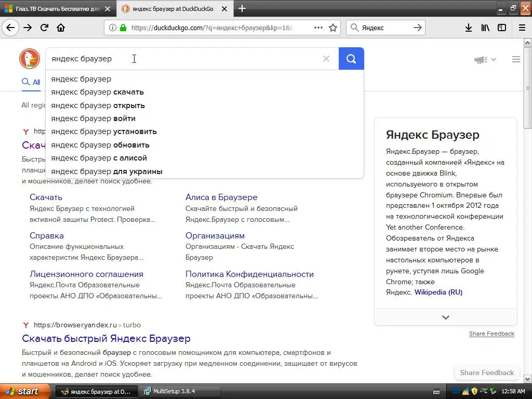The image size is (532, 399).
Task: Show site information icon in address bar
Action: coord(113,28)
